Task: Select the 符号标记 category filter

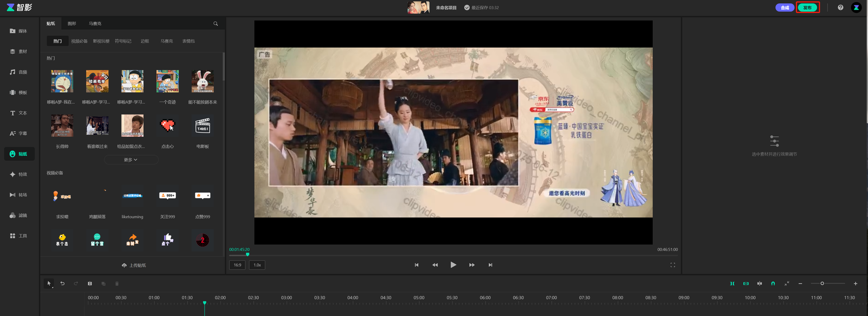Action: click(123, 41)
